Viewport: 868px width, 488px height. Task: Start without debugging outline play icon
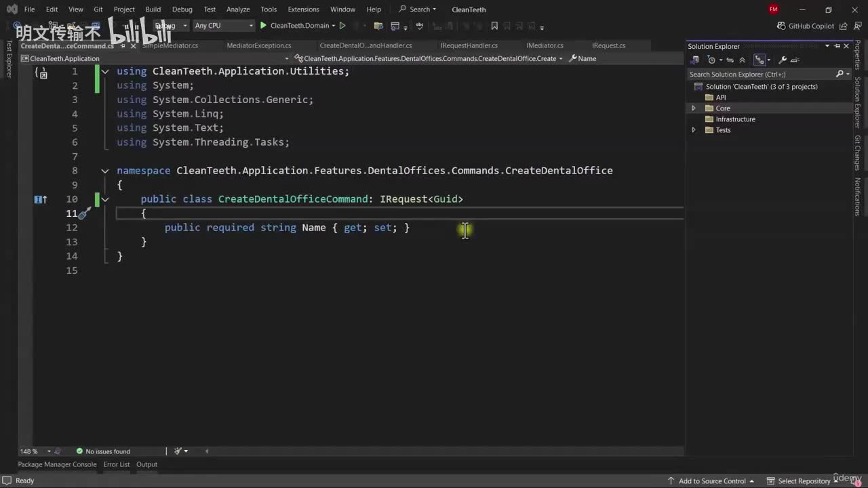(x=342, y=26)
